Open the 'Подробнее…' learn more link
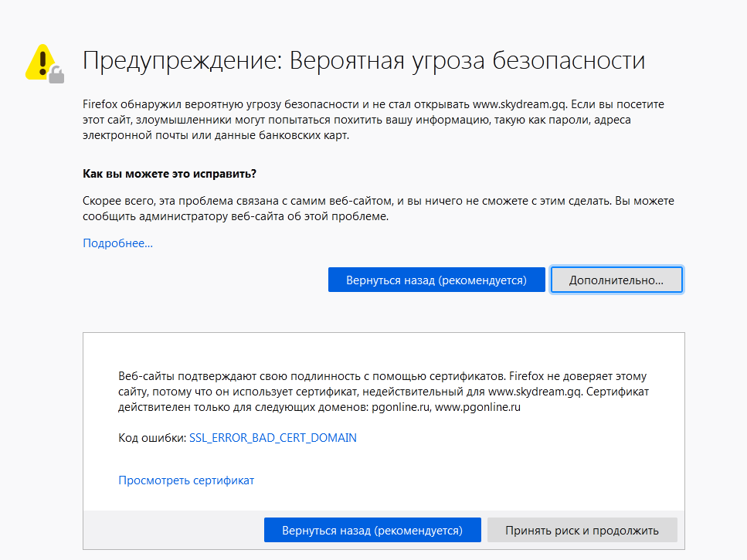 point(117,243)
